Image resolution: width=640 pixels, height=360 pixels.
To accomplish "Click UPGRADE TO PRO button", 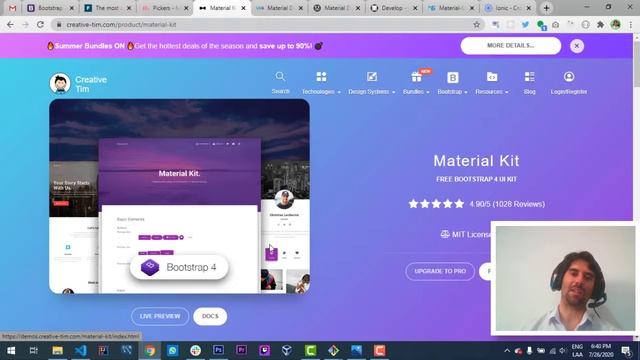I will [x=440, y=271].
